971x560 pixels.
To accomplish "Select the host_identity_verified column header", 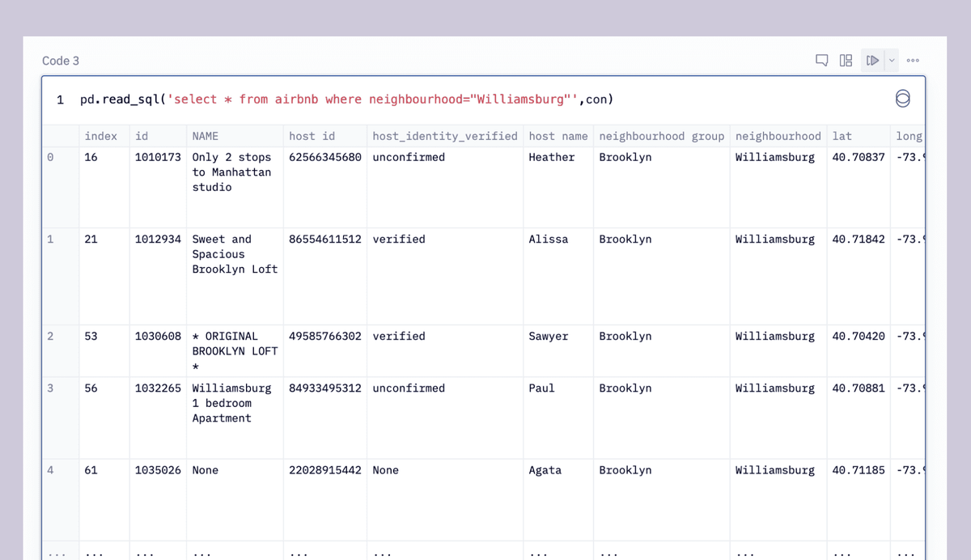I will tap(444, 136).
